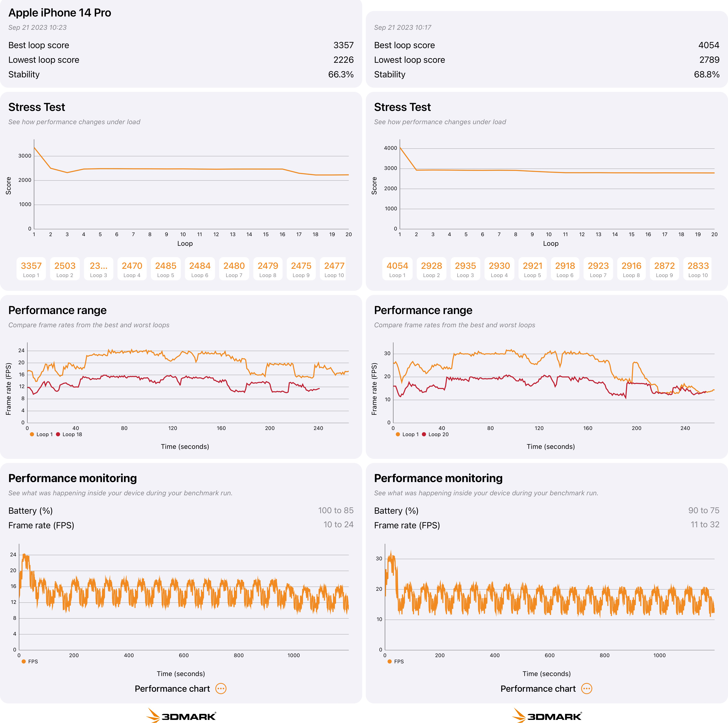
Task: Select the 4054 Loop 1 score tile
Action: click(397, 269)
